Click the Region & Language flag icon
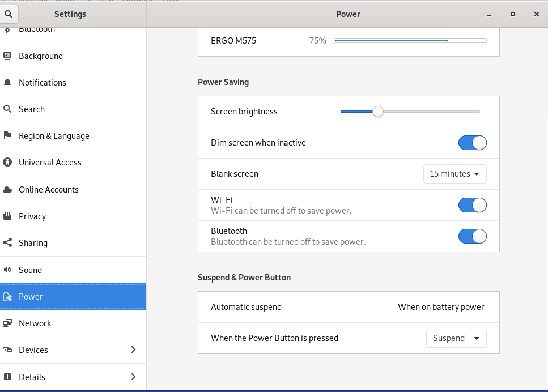Viewport: 548px width, 392px height. (x=7, y=136)
